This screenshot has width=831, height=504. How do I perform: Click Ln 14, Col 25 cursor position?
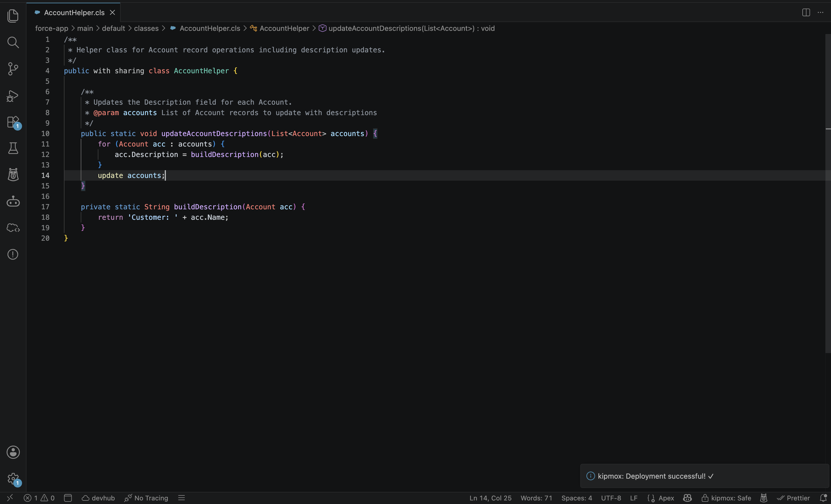tap(490, 498)
